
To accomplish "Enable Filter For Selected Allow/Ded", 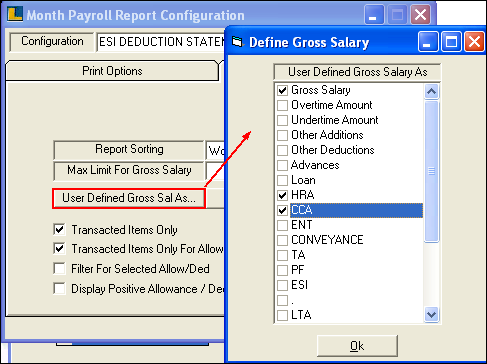I will click(59, 268).
